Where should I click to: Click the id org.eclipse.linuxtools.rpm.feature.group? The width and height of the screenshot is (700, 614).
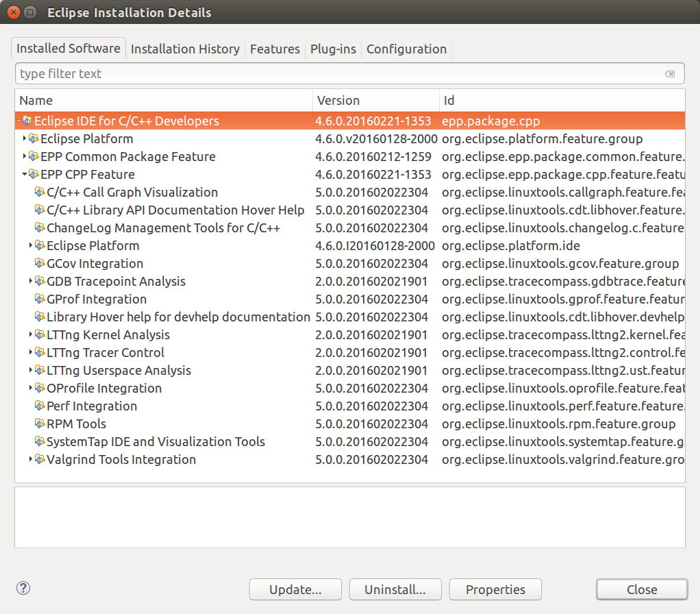coord(558,424)
